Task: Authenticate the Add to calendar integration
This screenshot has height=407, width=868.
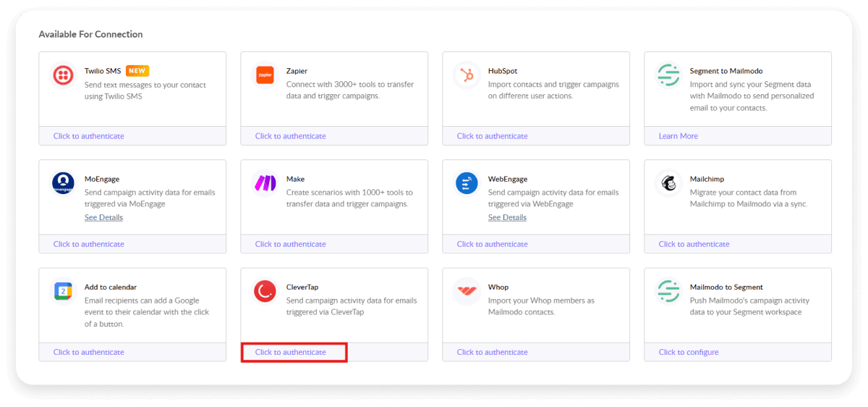Action: coord(88,352)
